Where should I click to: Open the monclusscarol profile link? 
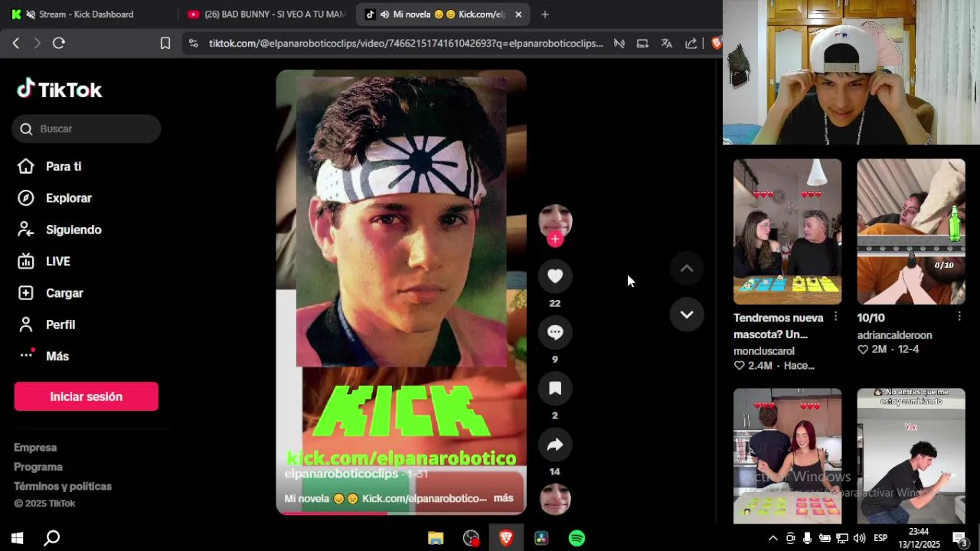(x=764, y=351)
